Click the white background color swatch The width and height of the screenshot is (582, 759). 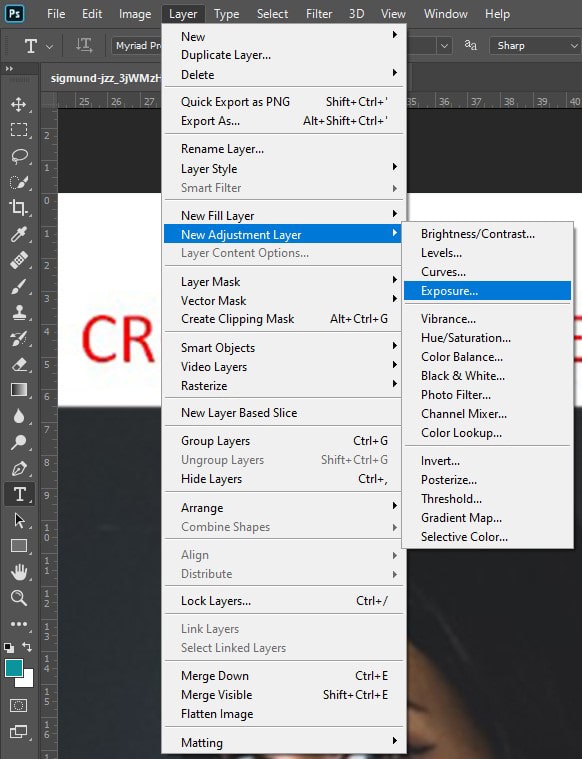point(27,681)
